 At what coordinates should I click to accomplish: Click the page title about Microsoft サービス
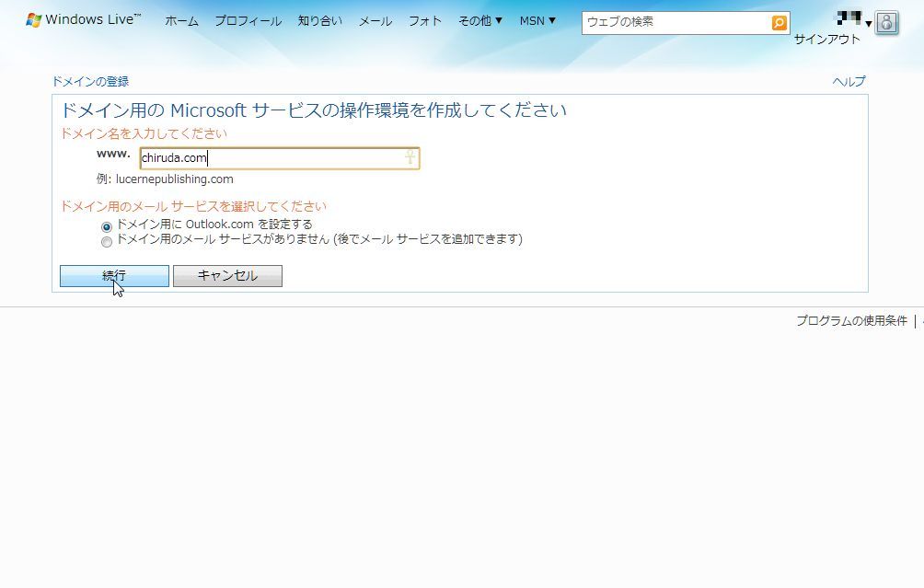[x=314, y=110]
